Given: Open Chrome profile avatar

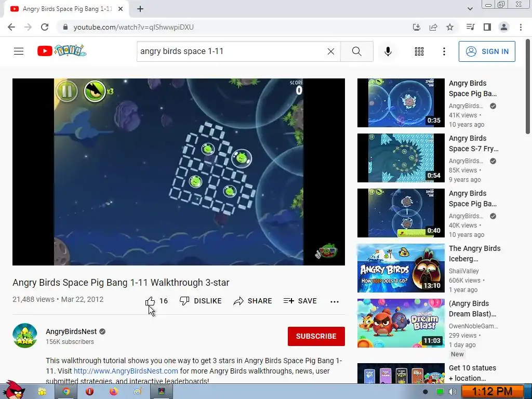Looking at the screenshot, I should (x=504, y=27).
